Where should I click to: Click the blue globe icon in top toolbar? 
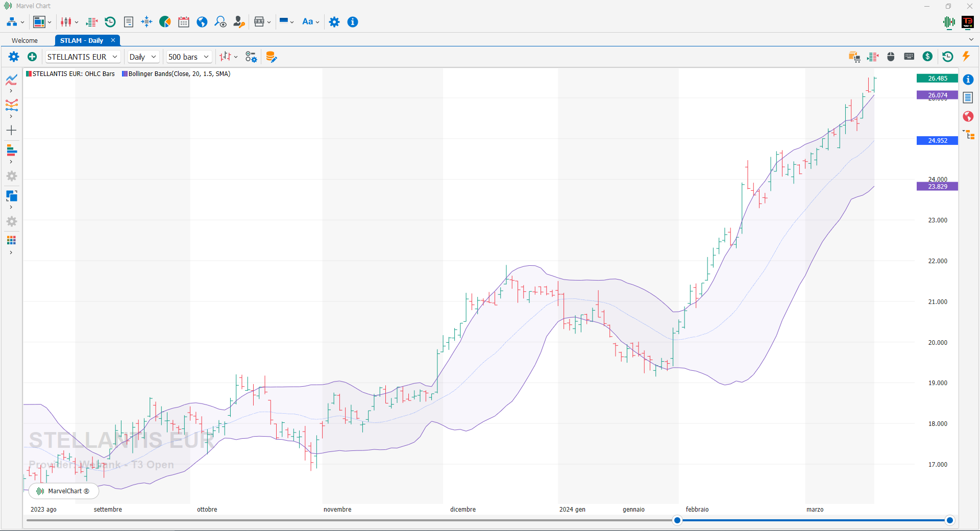202,22
